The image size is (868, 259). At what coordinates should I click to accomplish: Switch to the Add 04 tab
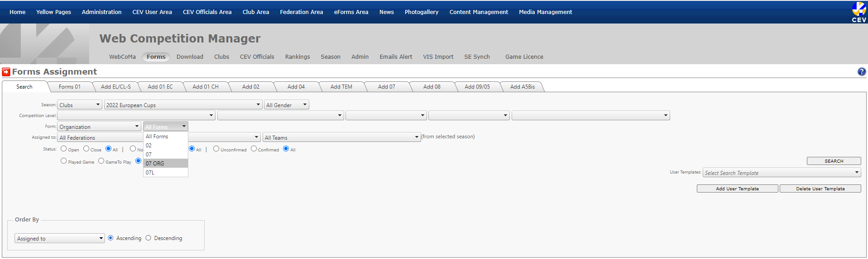(x=296, y=87)
